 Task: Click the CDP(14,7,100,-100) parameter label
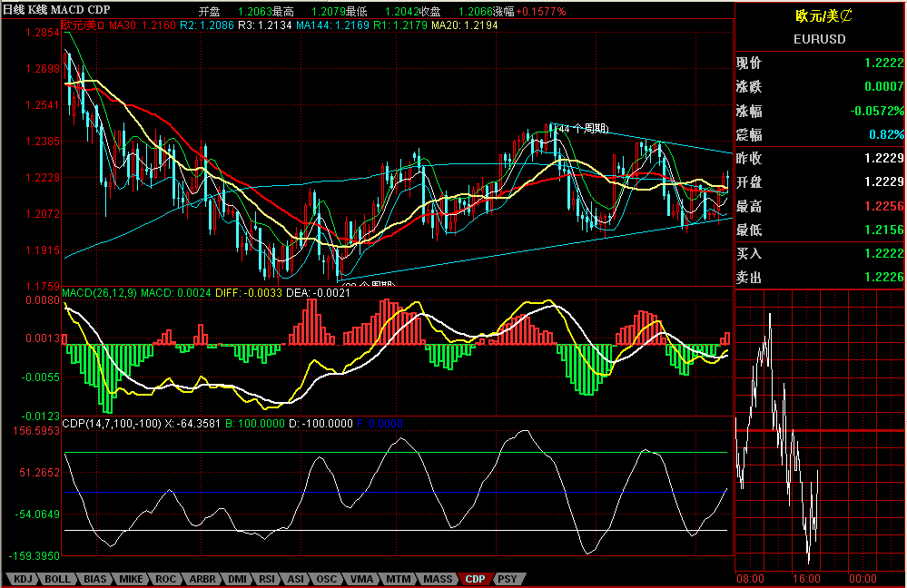pyautogui.click(x=110, y=423)
